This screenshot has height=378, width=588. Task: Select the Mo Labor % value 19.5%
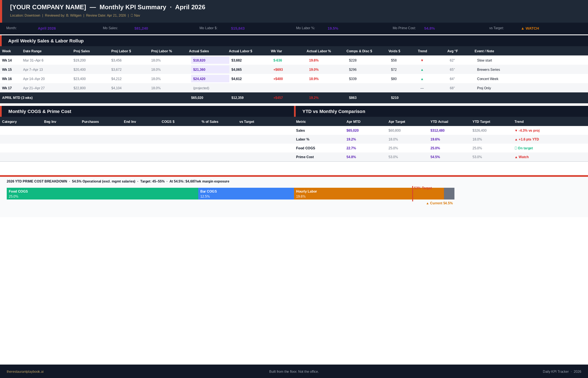333,29
